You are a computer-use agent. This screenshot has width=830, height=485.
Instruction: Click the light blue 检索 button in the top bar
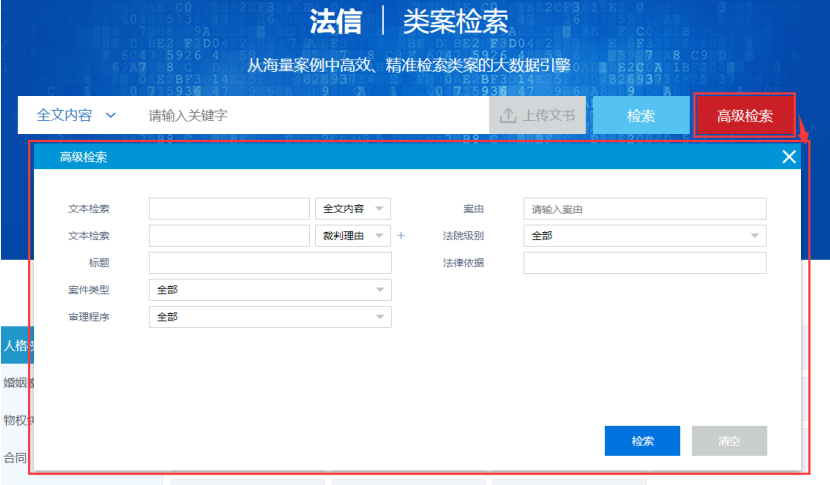(x=641, y=115)
